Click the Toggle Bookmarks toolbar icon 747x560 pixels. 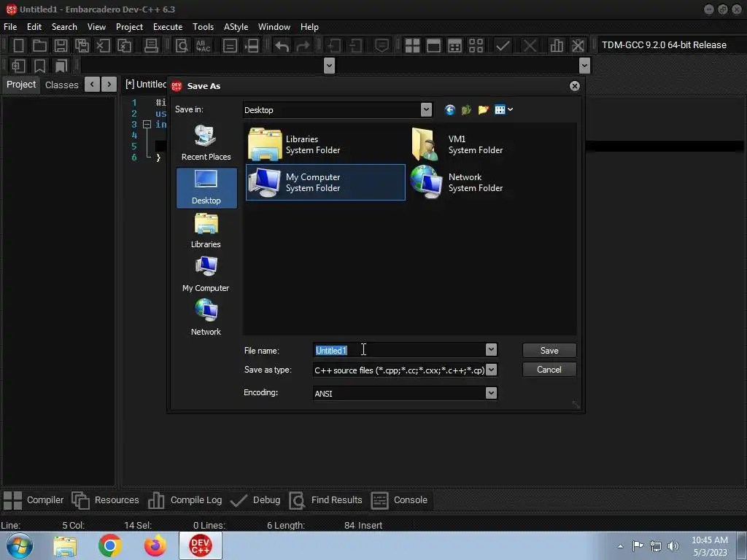[x=39, y=65]
